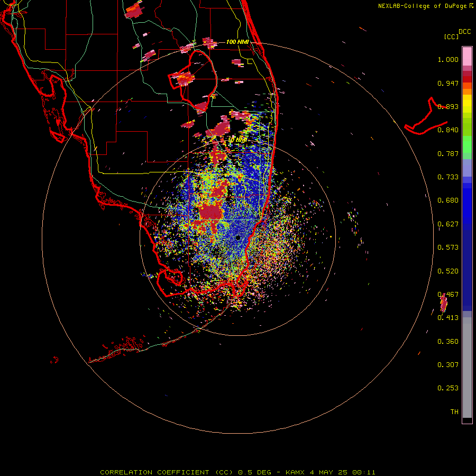Click the Grand Bahama island outline
The height and width of the screenshot is (476, 476).
426,117
